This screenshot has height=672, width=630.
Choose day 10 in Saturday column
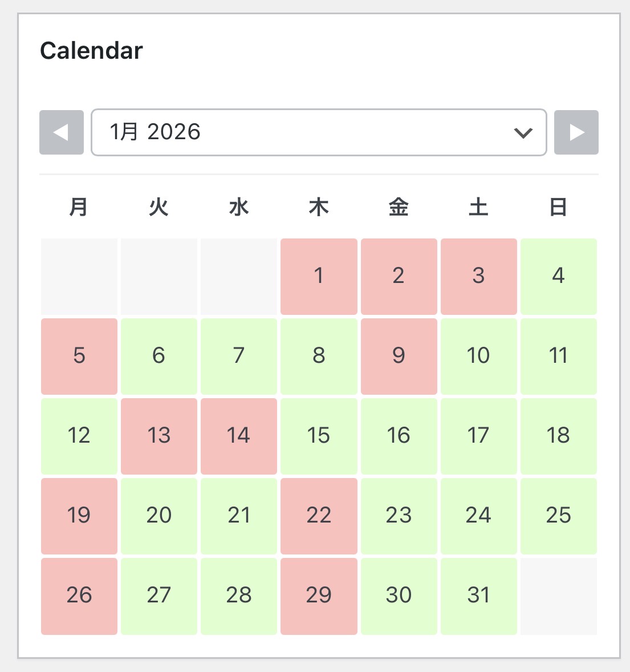coord(478,357)
